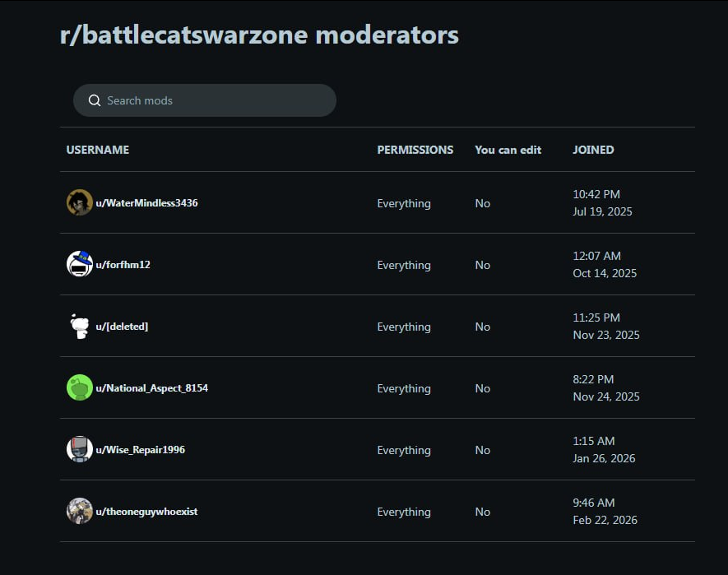Click the Nov 24, 2025 joined date
The image size is (728, 575).
click(x=606, y=396)
